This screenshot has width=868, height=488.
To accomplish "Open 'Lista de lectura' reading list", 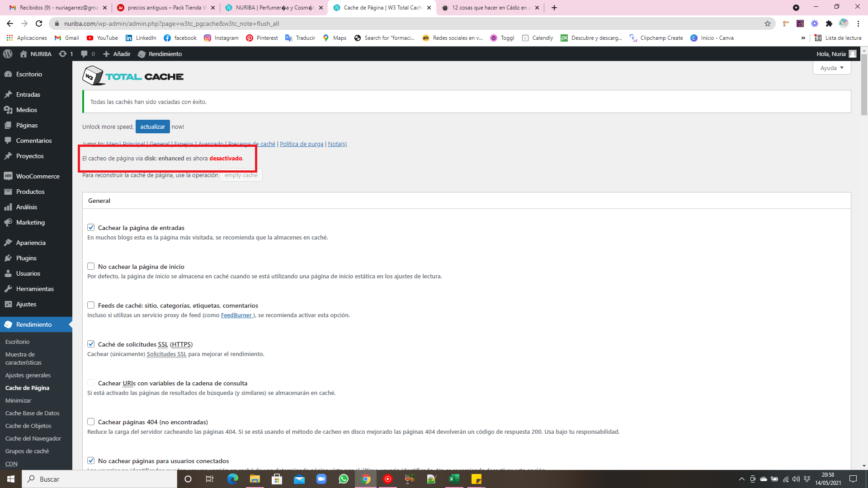I will tap(838, 38).
